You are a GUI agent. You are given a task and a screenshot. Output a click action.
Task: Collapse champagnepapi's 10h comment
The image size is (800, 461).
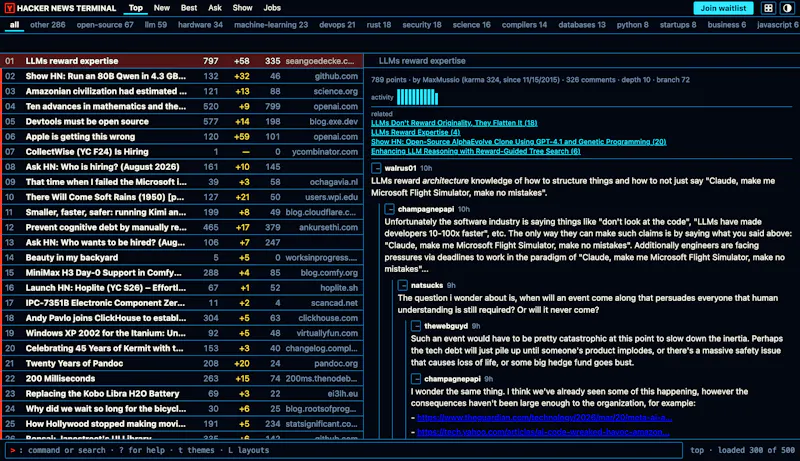click(390, 209)
